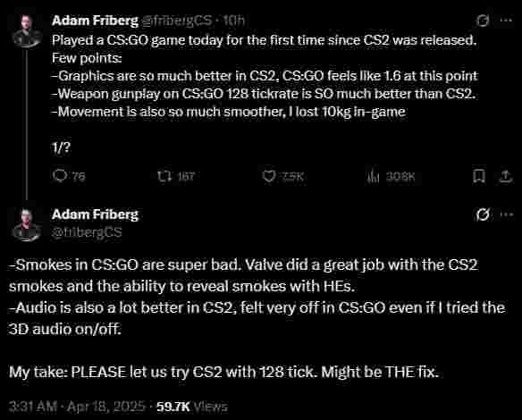Click the 59.7K Views counter

[192, 407]
